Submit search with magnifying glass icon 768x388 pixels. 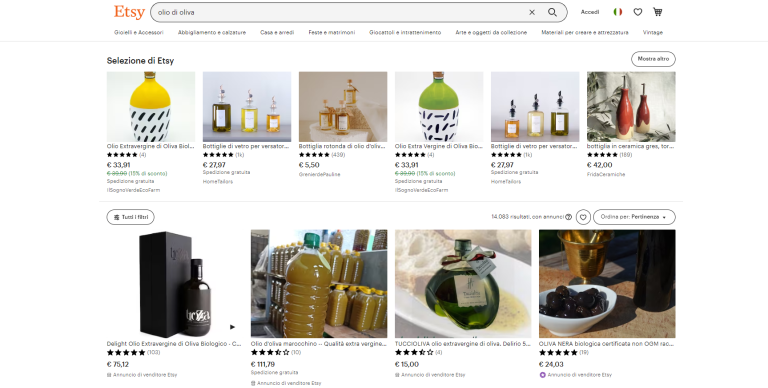coord(552,12)
